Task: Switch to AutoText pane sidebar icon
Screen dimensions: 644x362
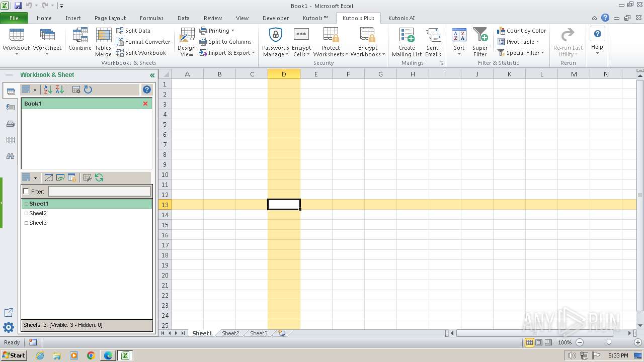Action: coord(10,107)
